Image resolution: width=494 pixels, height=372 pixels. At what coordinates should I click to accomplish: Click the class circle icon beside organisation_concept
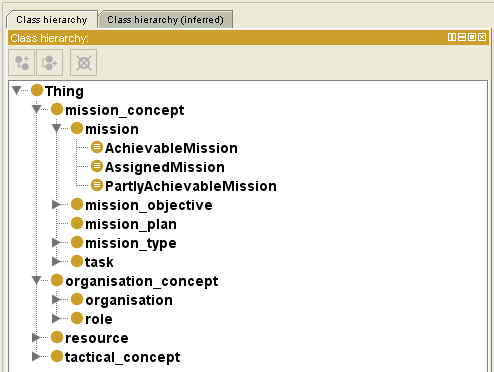[57, 280]
